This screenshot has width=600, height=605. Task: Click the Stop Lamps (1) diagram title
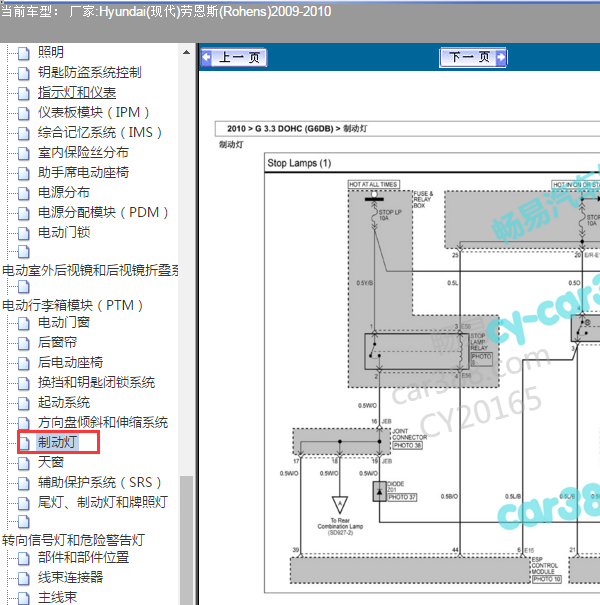(x=299, y=163)
